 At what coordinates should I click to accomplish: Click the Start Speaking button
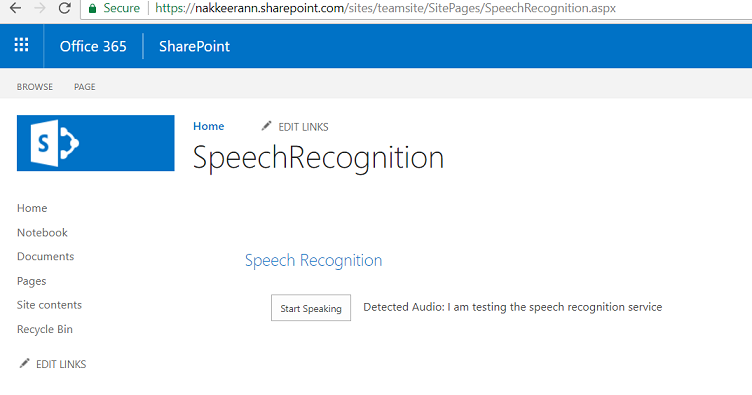[311, 308]
